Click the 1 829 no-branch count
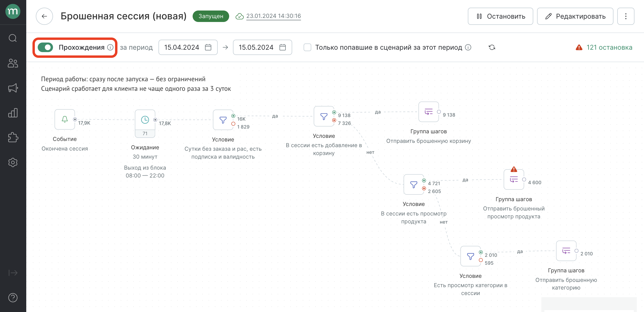Screen dimensions: 644x312 (243, 127)
